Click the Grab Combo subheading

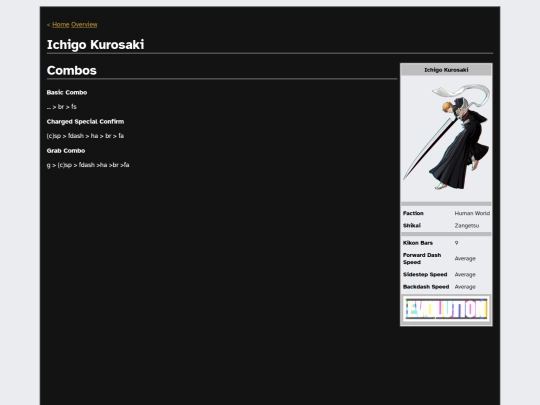[x=66, y=150]
